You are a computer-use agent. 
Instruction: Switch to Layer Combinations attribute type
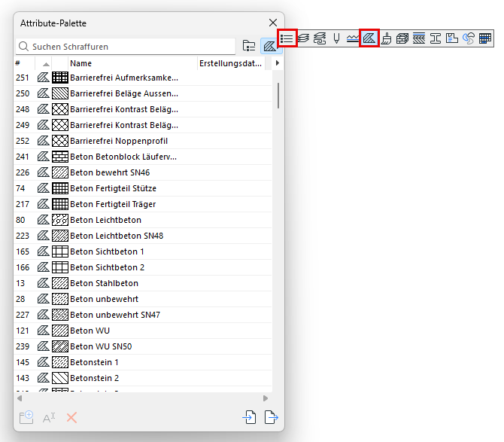[320, 38]
